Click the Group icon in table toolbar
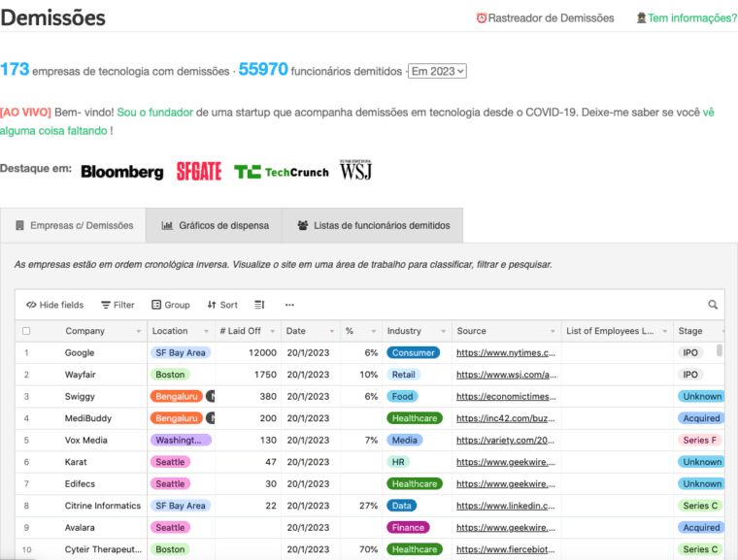The width and height of the screenshot is (738, 560). [156, 305]
